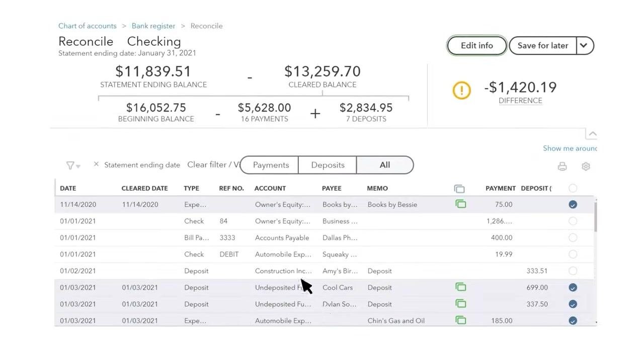Switch to the Deposits tab

[x=328, y=165]
